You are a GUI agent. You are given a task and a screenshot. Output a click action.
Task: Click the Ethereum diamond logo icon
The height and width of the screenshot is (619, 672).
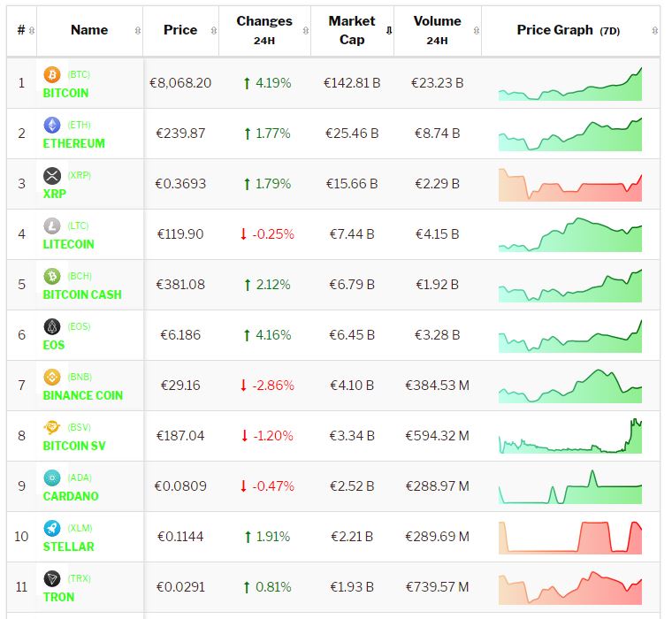coord(52,126)
